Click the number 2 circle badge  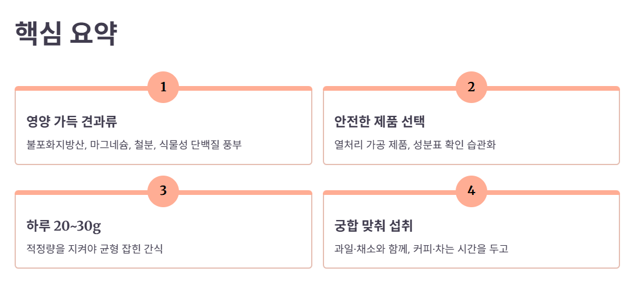(471, 87)
